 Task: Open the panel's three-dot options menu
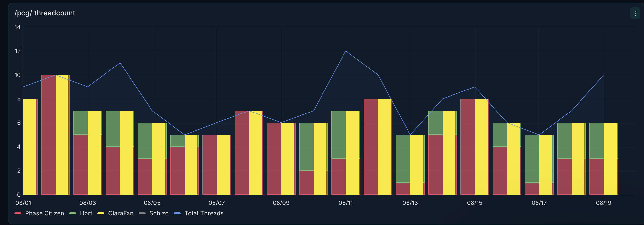click(635, 13)
